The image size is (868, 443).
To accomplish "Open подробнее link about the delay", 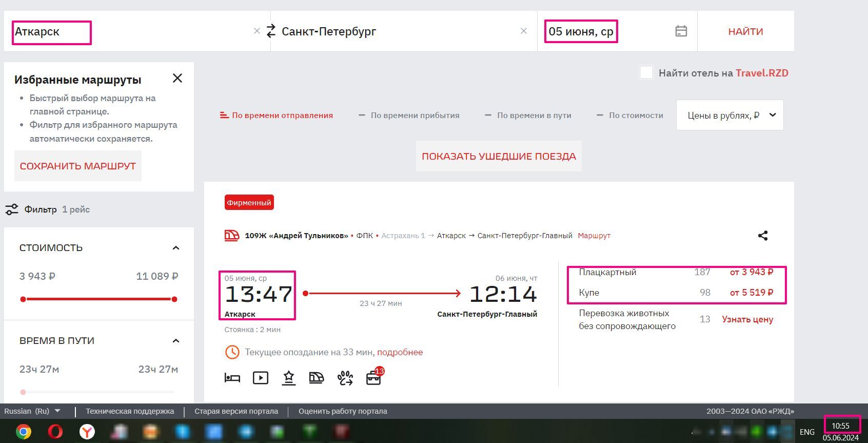I will pyautogui.click(x=400, y=352).
